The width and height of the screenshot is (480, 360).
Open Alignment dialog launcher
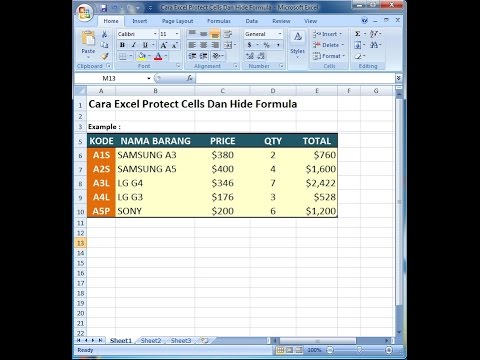pyautogui.click(x=236, y=66)
